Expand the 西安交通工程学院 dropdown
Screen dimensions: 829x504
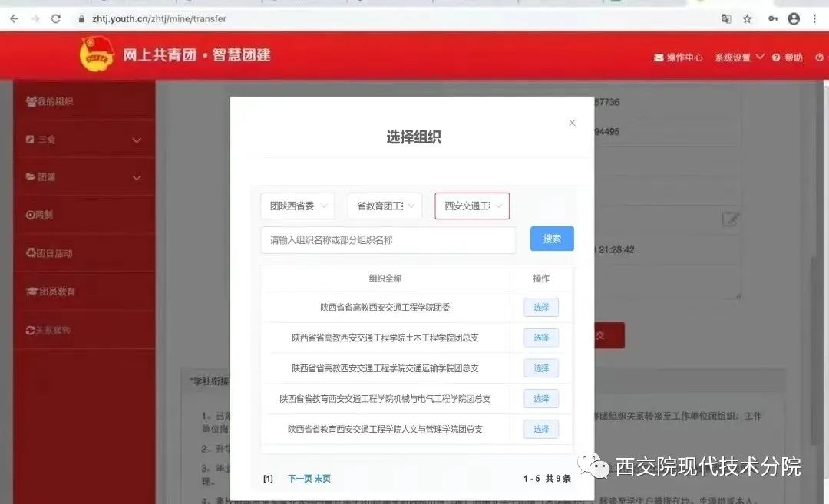click(472, 206)
